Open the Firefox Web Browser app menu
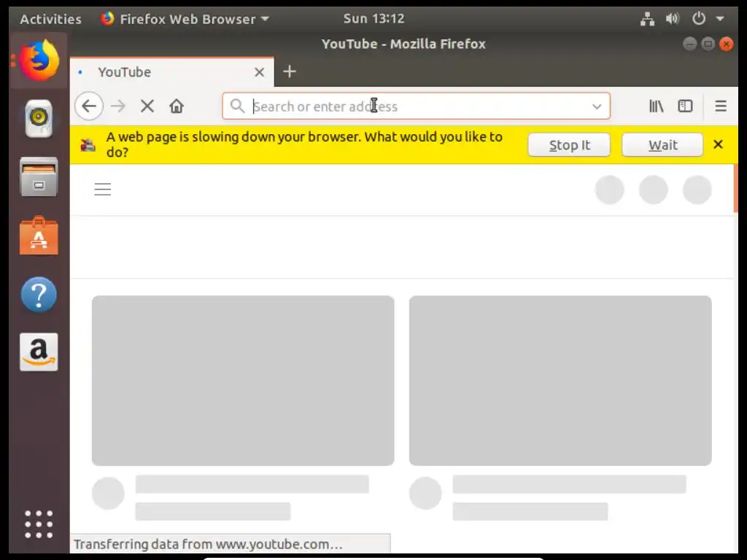 (185, 19)
